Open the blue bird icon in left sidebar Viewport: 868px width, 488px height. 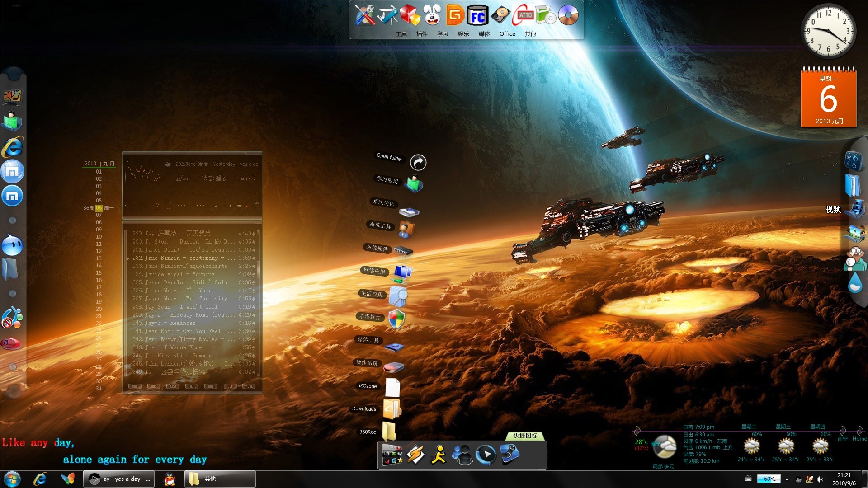click(x=12, y=245)
